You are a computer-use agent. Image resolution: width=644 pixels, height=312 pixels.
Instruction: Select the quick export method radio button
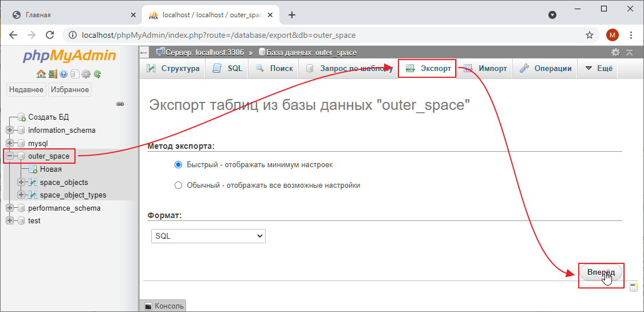click(x=178, y=165)
